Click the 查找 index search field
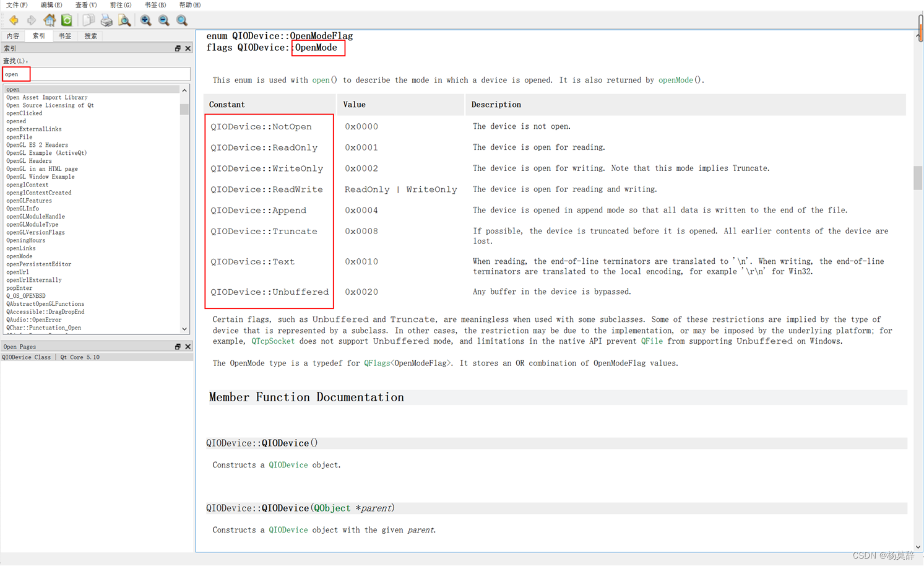924x566 pixels. pos(96,74)
